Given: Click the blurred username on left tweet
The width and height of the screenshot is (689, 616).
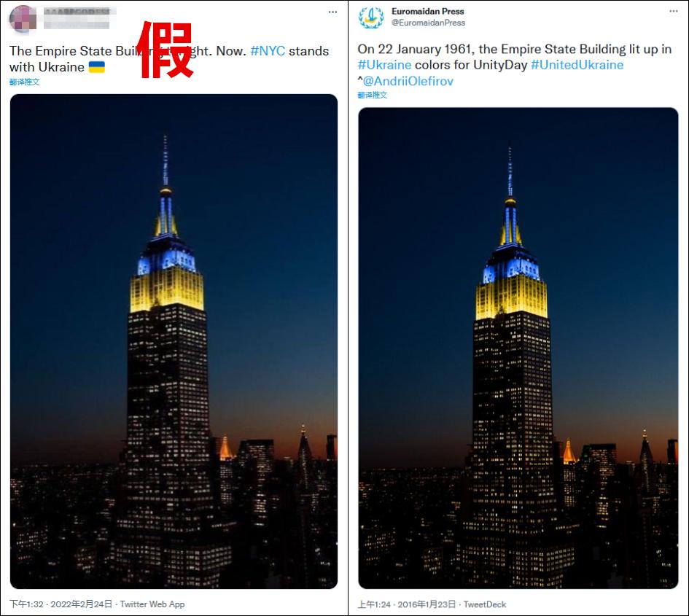Looking at the screenshot, I should pyautogui.click(x=77, y=18).
